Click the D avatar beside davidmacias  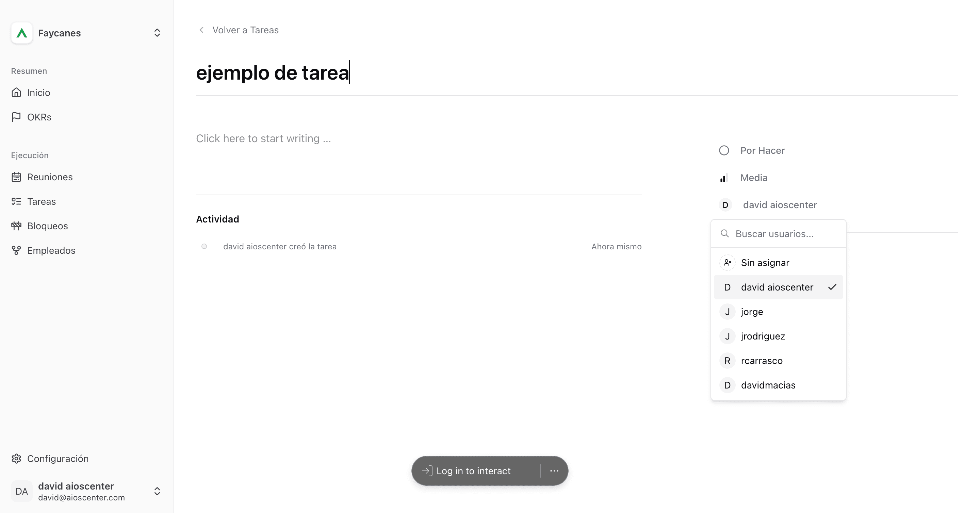728,385
